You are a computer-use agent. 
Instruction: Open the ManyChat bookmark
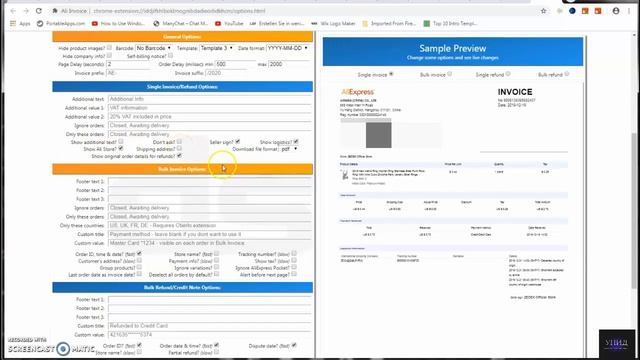point(181,24)
